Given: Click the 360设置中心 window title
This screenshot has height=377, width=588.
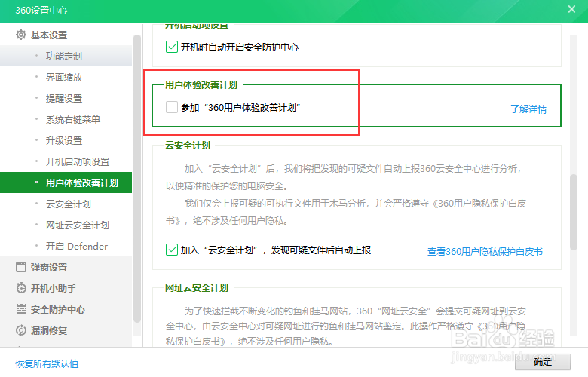Looking at the screenshot, I should point(41,10).
